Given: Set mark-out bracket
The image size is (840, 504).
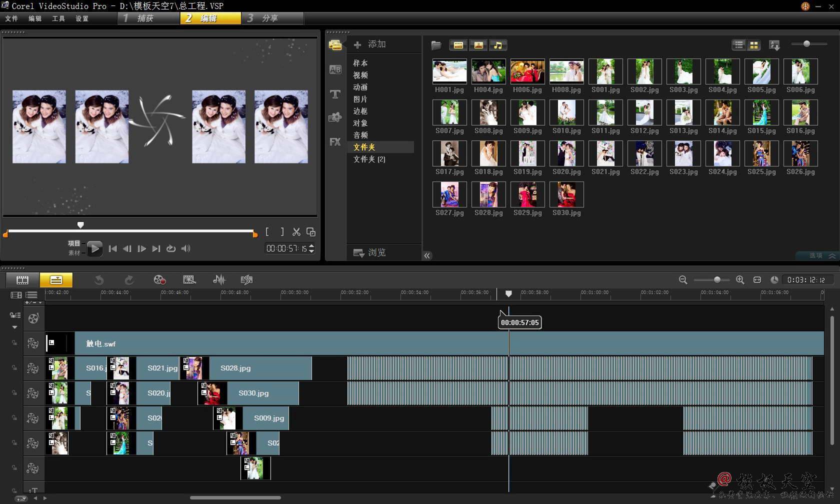Looking at the screenshot, I should [282, 232].
